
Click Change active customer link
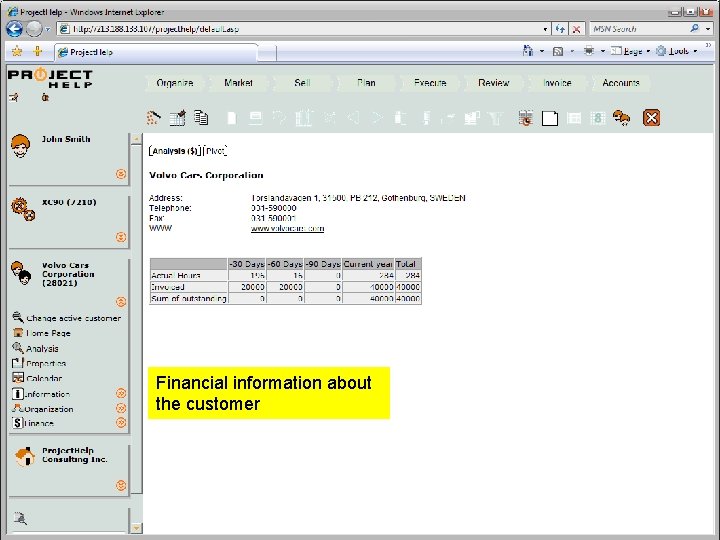[73, 318]
